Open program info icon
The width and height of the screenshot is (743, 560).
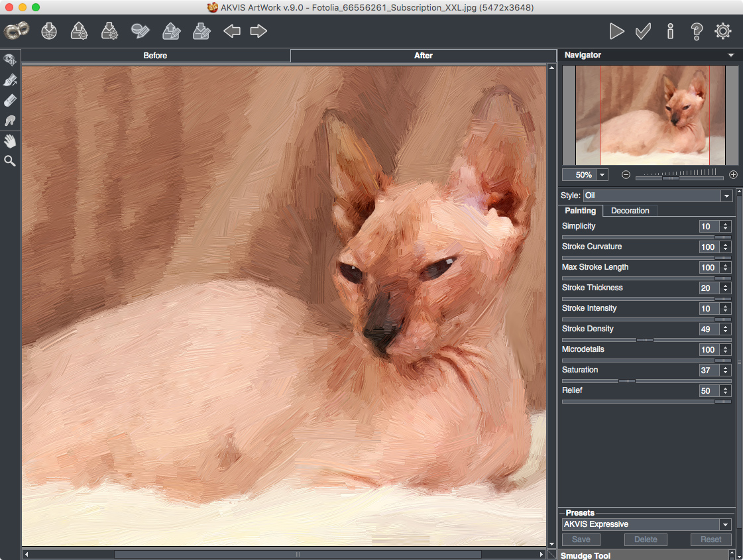(670, 31)
